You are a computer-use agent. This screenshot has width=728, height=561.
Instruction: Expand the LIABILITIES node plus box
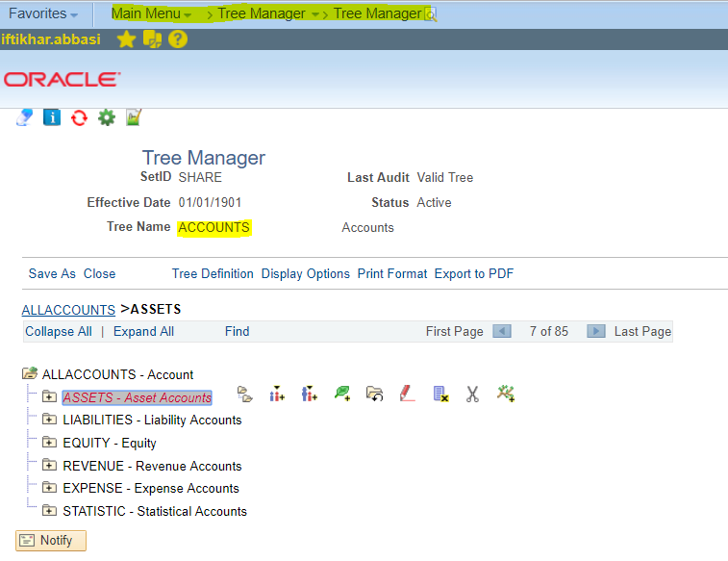(x=49, y=420)
